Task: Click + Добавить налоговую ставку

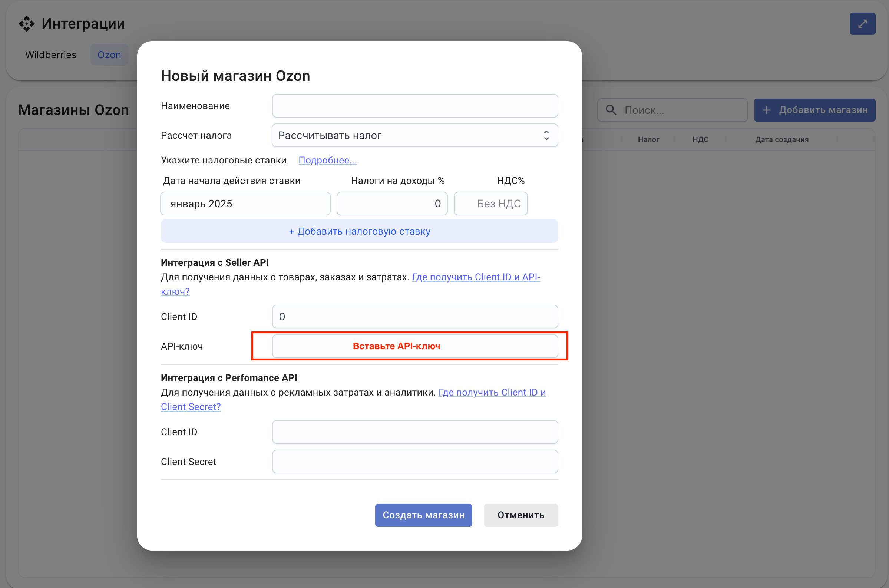Action: 359,231
